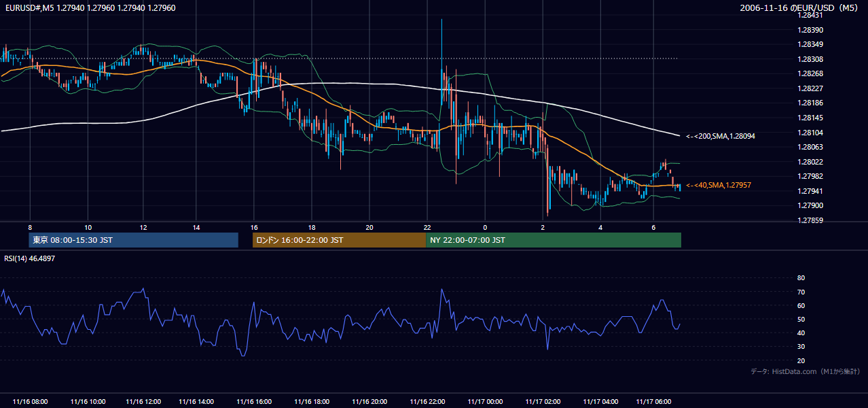Click the 11/16 10:00 time label
This screenshot has width=868, height=408.
[87, 402]
